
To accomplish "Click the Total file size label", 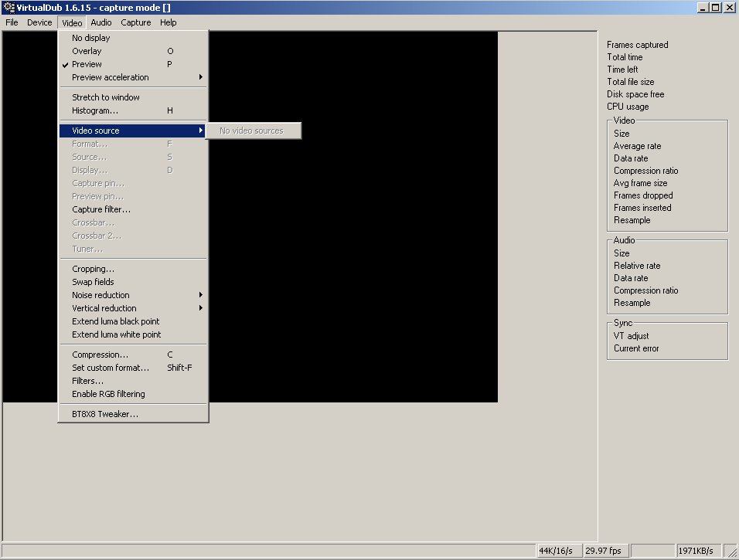I will [630, 82].
